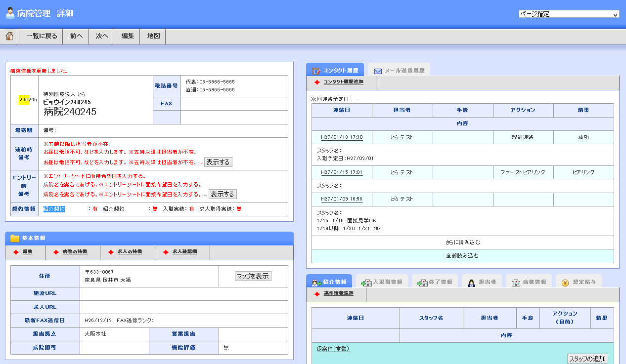
Task: Select the コンタクト履歴 tab
Action: (x=335, y=70)
